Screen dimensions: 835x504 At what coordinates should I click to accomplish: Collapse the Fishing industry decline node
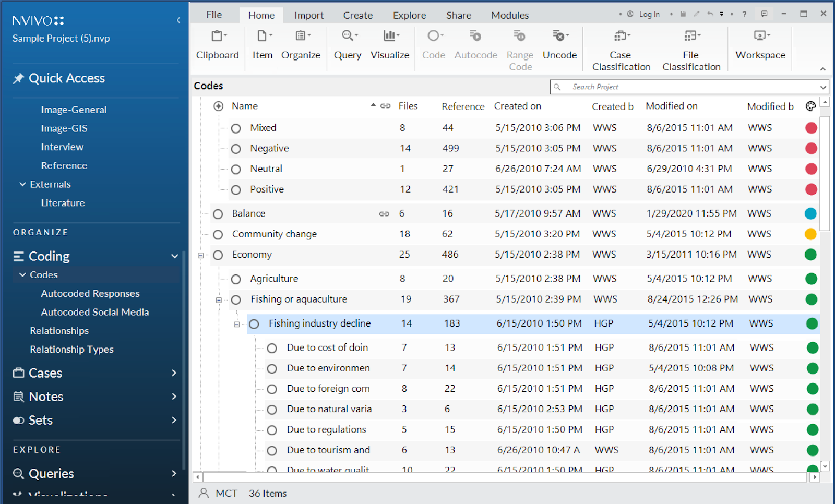tap(236, 323)
